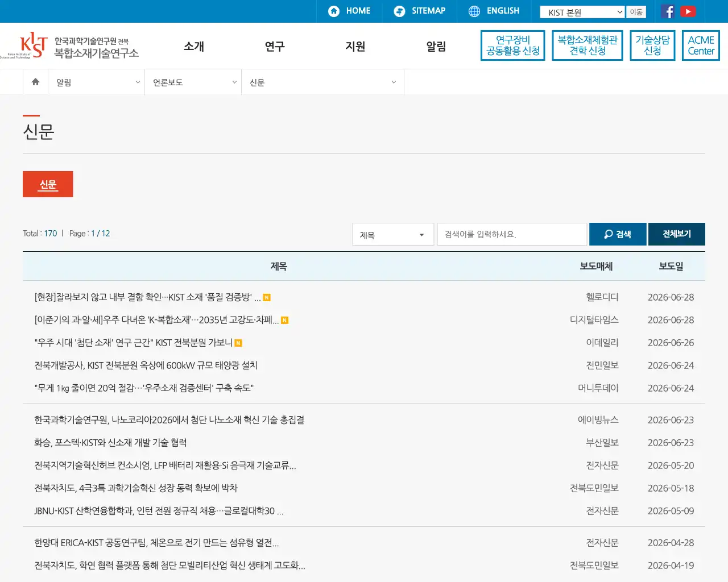Open the Facebook page icon
Image resolution: width=728 pixels, height=582 pixels.
(668, 11)
